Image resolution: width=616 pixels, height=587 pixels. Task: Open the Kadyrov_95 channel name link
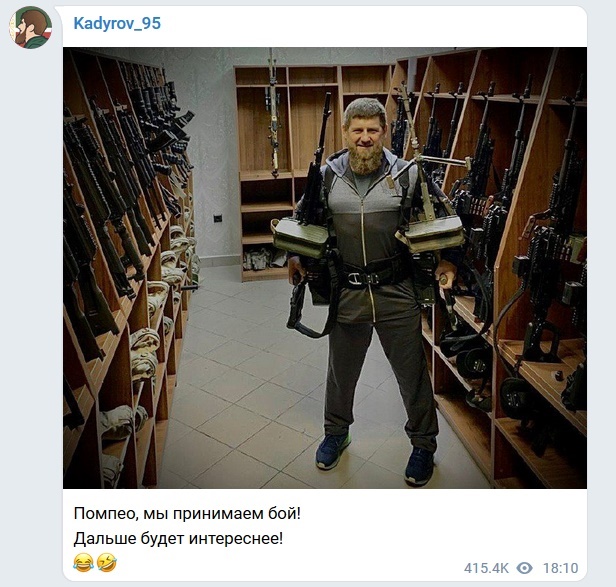[117, 23]
